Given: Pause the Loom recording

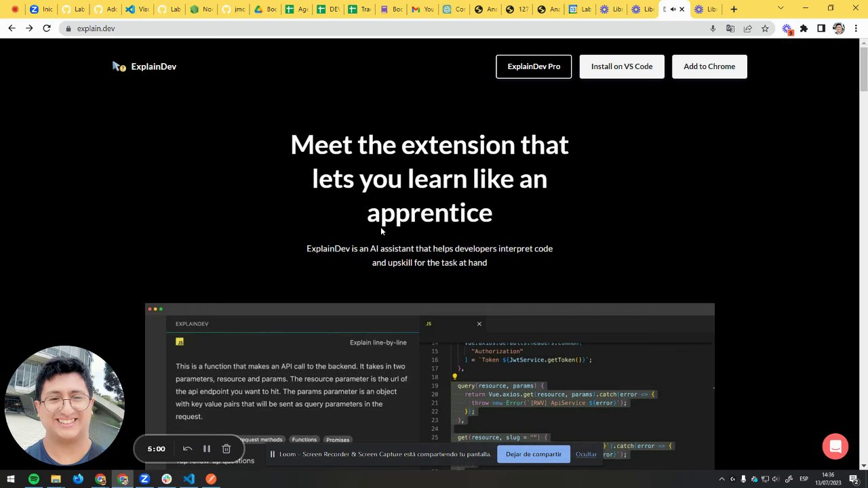Looking at the screenshot, I should (x=207, y=449).
